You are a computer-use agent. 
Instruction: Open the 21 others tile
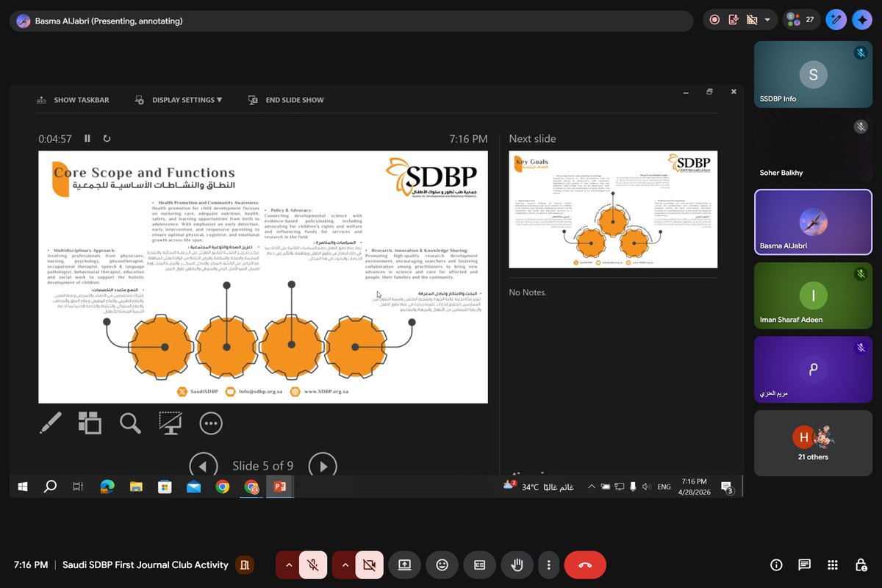(813, 442)
